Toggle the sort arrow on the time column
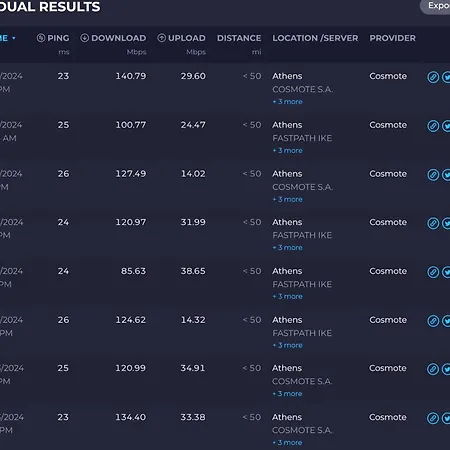This screenshot has width=450, height=450. (x=14, y=38)
